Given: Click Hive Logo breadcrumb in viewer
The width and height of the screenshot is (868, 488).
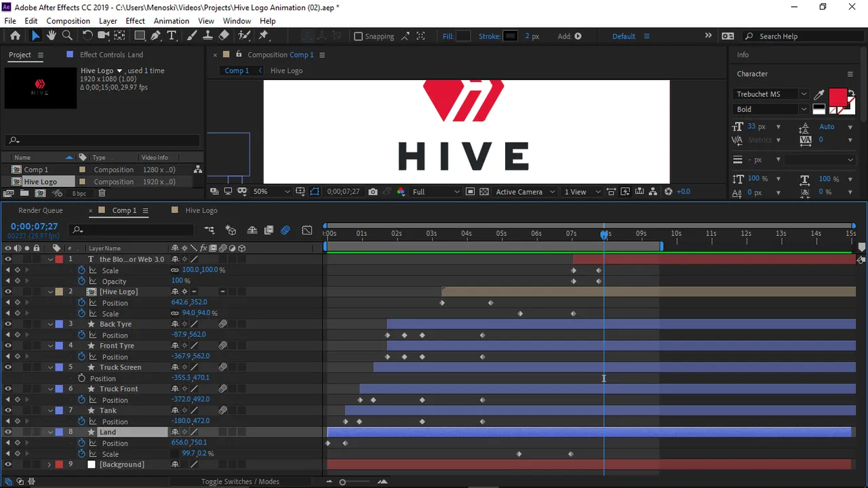Looking at the screenshot, I should click(x=286, y=70).
